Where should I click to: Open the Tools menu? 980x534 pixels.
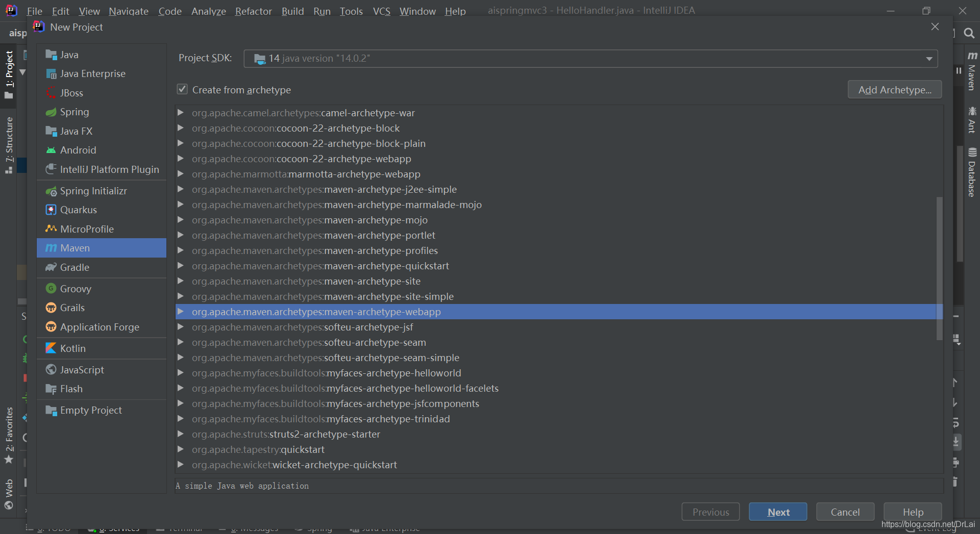[x=351, y=11]
